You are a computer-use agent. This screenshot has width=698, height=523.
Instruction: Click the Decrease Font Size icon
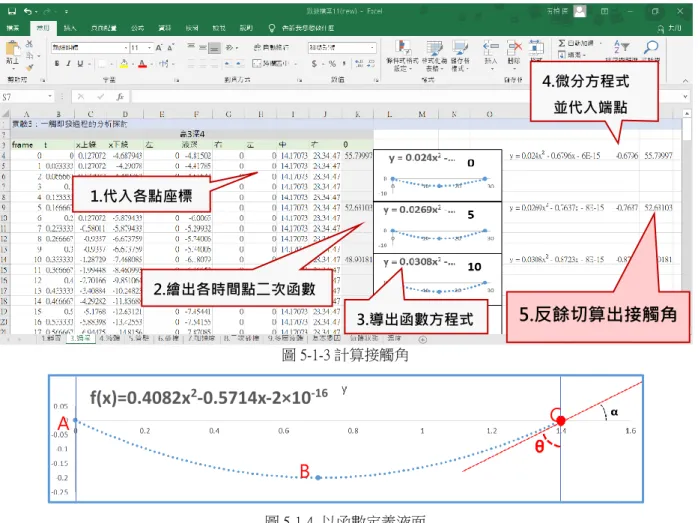[170, 47]
